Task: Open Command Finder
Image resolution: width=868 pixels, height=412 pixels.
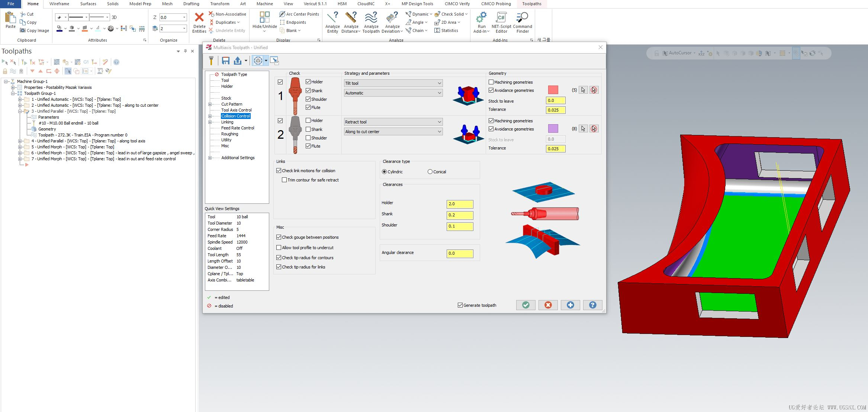Action: tap(522, 22)
